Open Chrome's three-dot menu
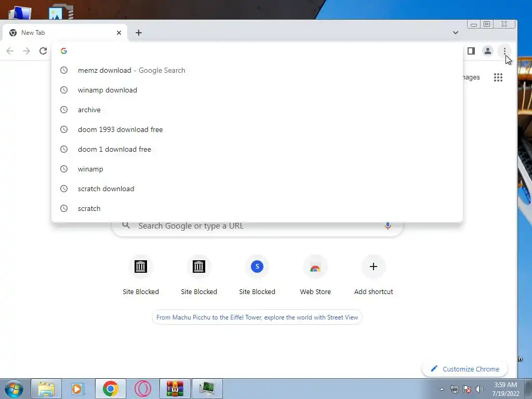Screen dimensions: 532x399 coord(504,51)
